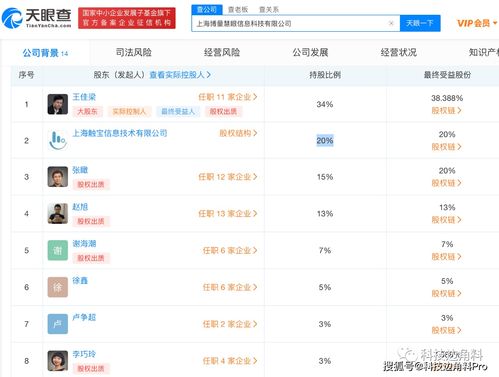Click the 34% holding ratio cell
The height and width of the screenshot is (377, 499).
click(325, 104)
